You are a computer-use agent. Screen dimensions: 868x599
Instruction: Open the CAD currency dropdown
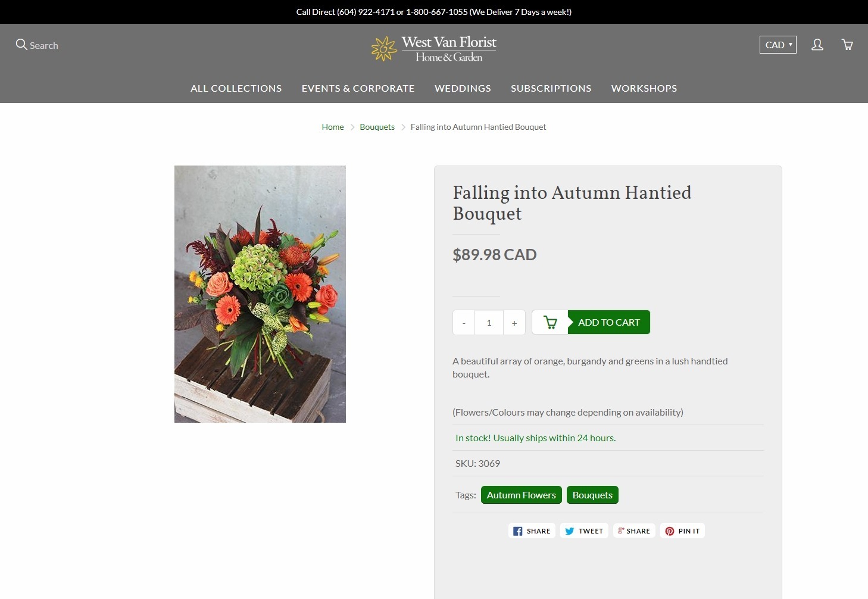click(778, 45)
